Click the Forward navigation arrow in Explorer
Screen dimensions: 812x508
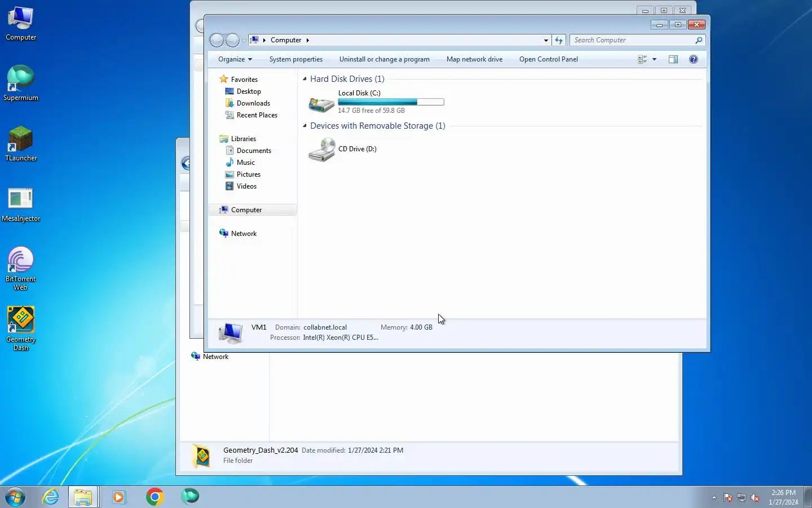(x=232, y=40)
